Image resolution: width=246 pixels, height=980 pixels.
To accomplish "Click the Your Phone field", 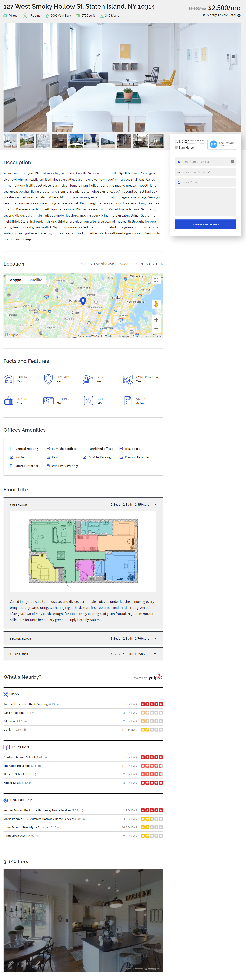I will pyautogui.click(x=205, y=182).
